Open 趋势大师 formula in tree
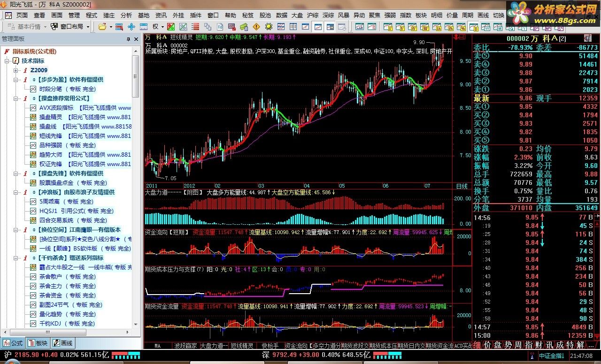Viewport: 601px width, 364px height. (x=85, y=154)
